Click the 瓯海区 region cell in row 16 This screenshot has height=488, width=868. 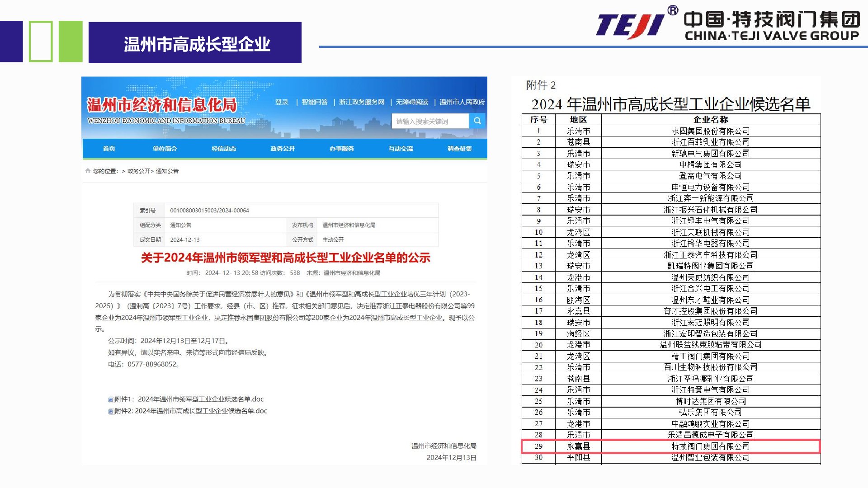point(578,300)
